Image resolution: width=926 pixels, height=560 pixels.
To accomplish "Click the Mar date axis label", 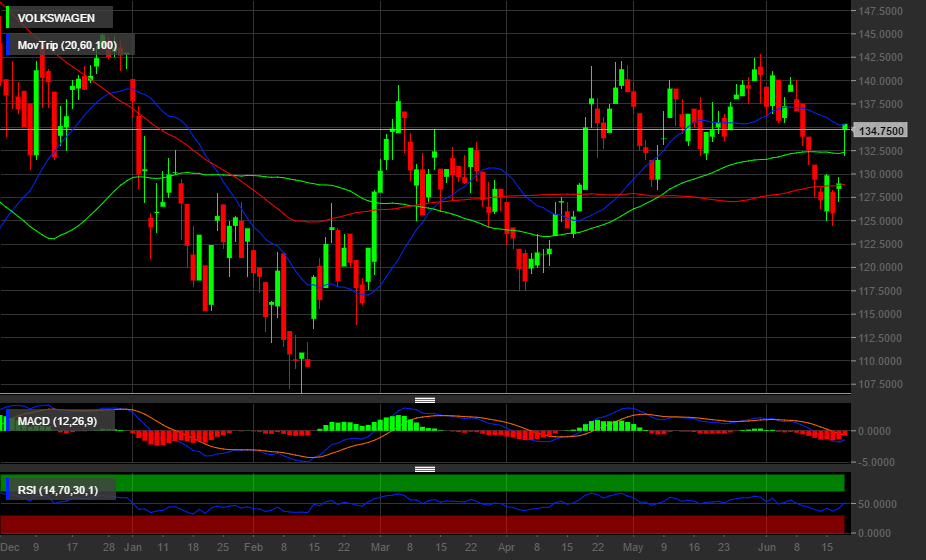I will coord(380,548).
